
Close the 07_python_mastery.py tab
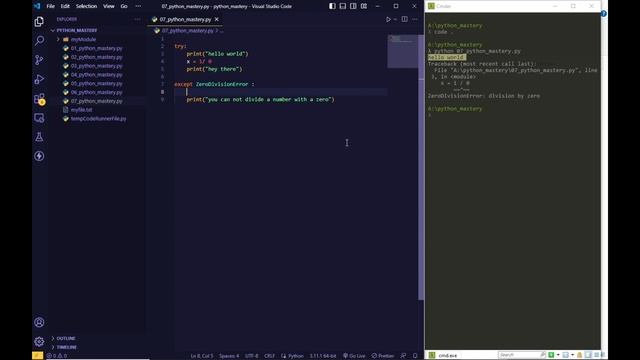coord(217,19)
